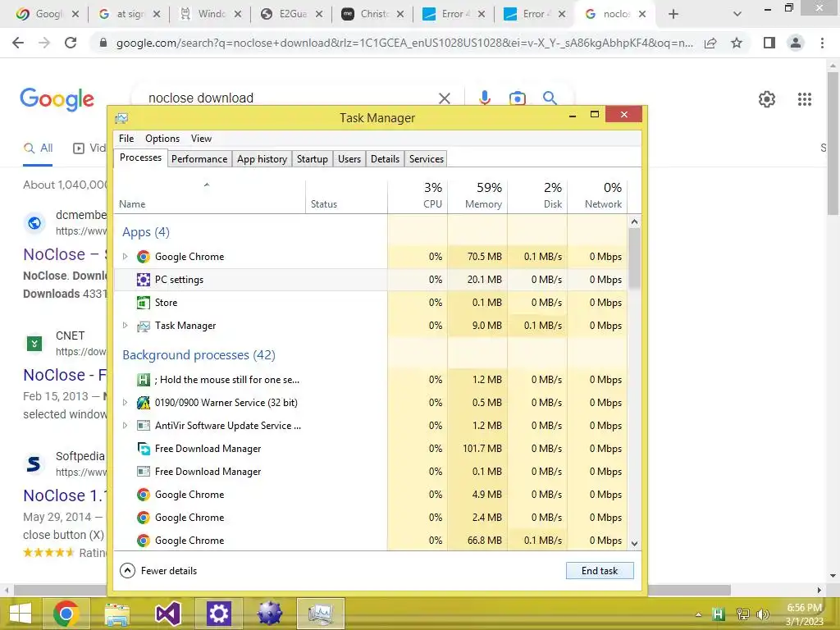Viewport: 840px width, 630px height.
Task: Switch to the App history tab
Action: [262, 159]
